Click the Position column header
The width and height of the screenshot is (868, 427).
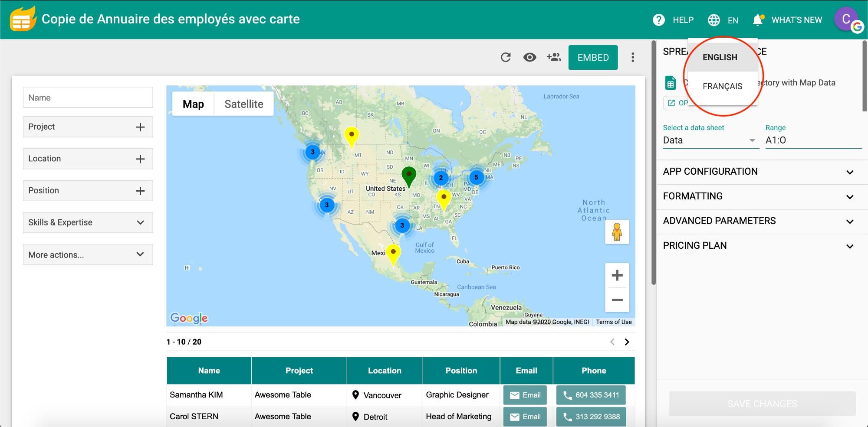click(x=461, y=371)
